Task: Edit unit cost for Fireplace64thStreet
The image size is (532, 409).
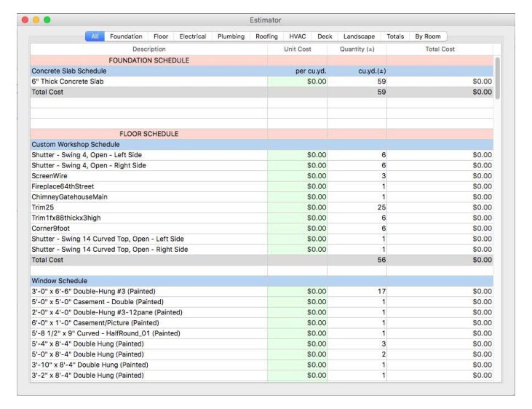Action: [x=297, y=186]
